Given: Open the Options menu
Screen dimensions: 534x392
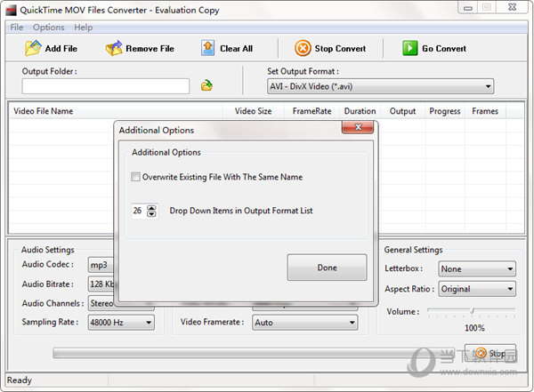Looking at the screenshot, I should [x=48, y=28].
